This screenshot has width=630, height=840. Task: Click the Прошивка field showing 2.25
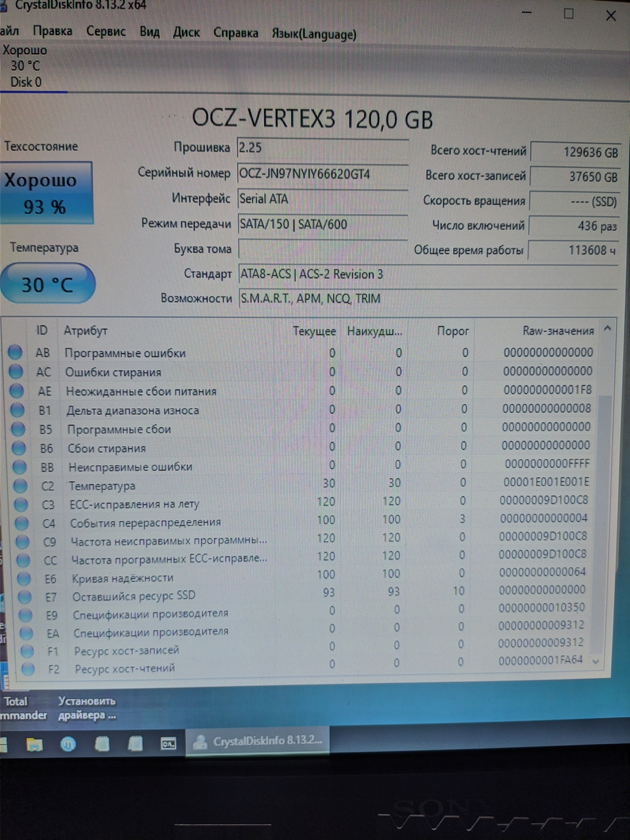(x=322, y=148)
